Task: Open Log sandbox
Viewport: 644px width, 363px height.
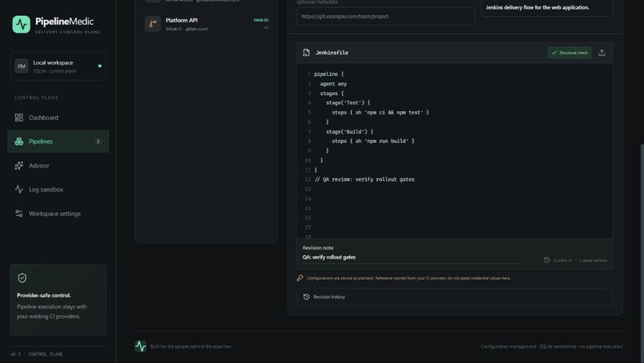Action: click(x=58, y=189)
